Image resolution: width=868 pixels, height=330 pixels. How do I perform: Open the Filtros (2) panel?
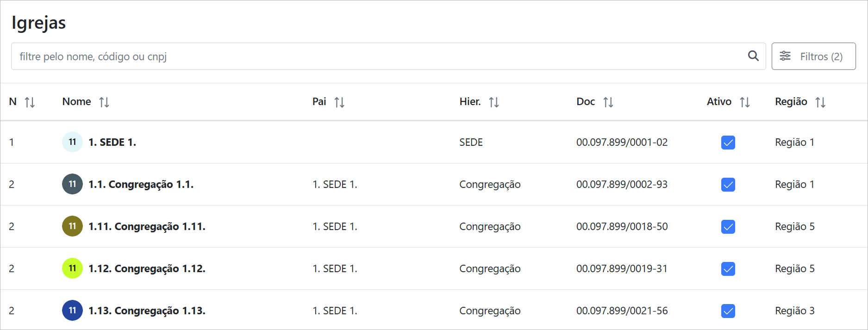click(x=813, y=56)
